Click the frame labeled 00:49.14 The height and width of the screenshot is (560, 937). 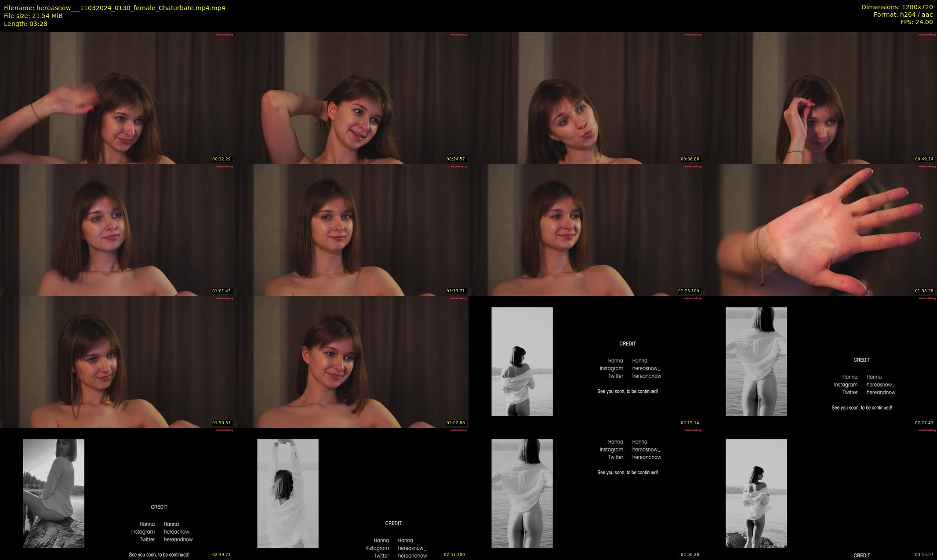click(820, 98)
